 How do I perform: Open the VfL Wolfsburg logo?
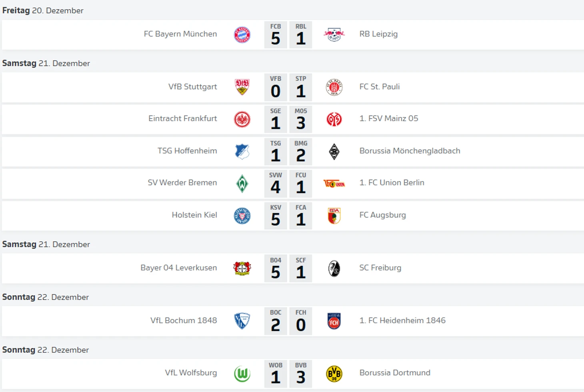(x=242, y=374)
